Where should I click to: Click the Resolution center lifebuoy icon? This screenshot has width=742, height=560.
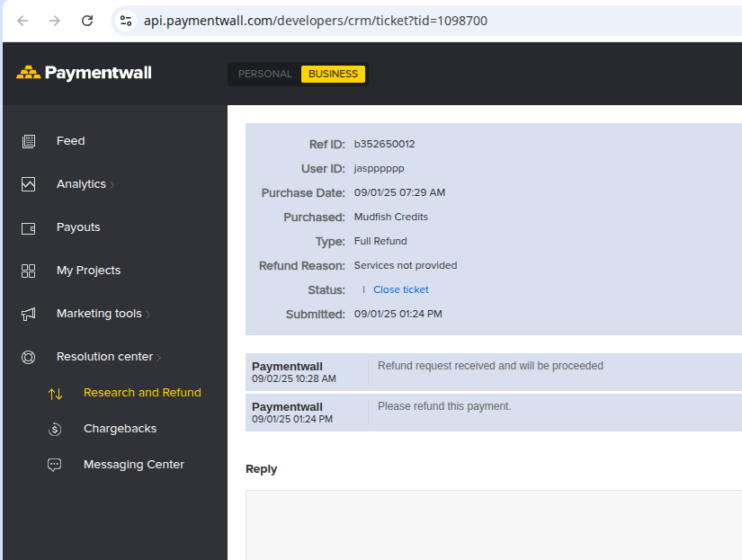pos(29,357)
